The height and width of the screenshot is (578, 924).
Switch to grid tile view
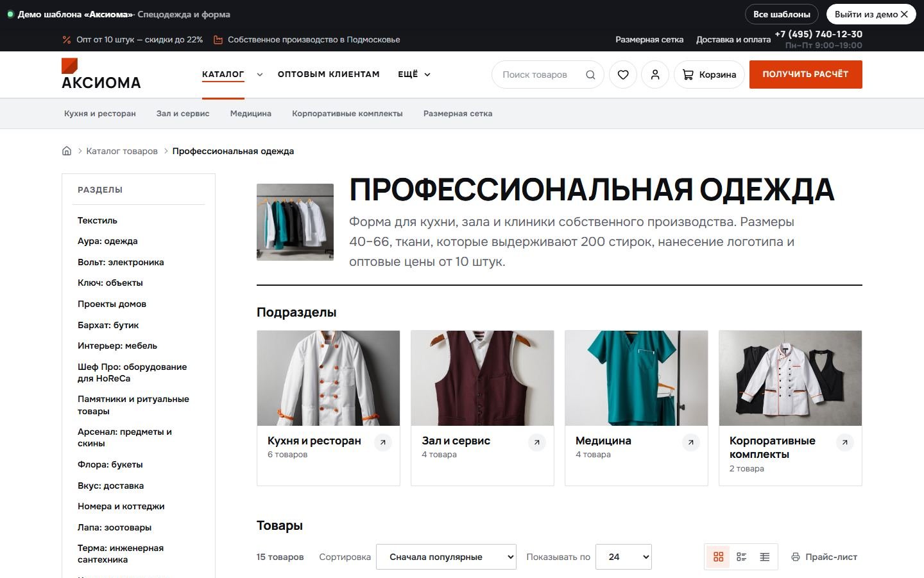[719, 557]
